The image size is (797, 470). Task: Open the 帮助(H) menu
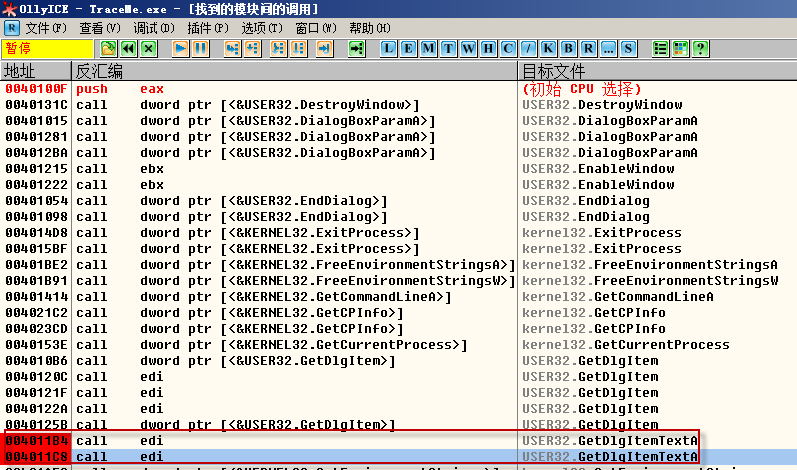point(370,28)
